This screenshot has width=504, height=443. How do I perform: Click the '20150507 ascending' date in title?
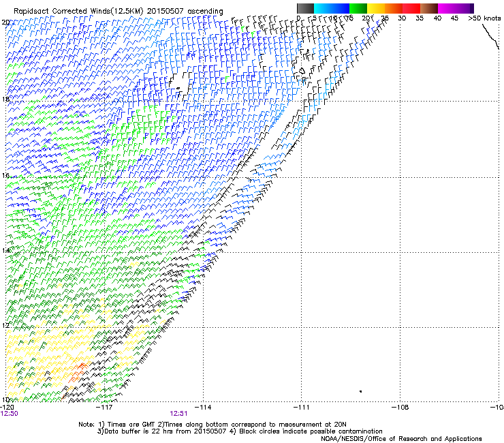(x=185, y=12)
